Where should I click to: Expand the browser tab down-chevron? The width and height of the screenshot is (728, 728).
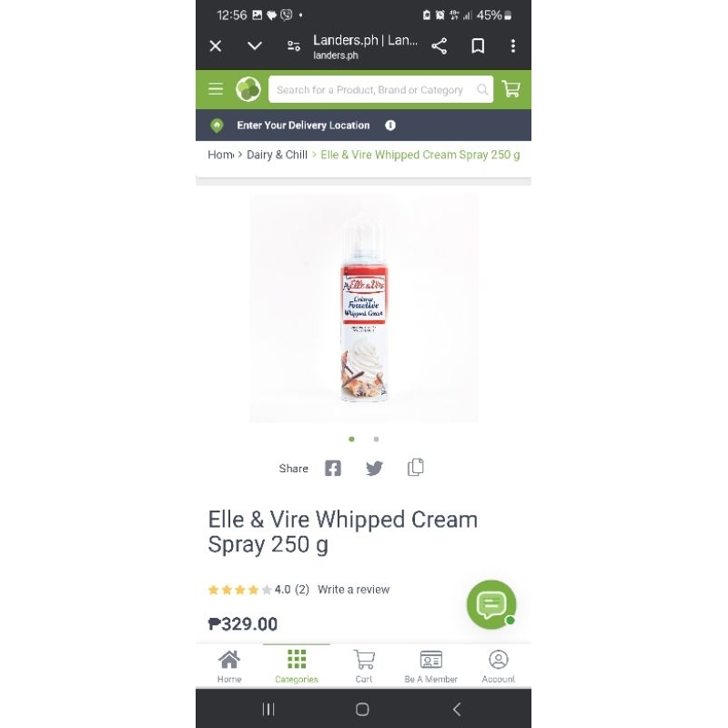(x=255, y=46)
